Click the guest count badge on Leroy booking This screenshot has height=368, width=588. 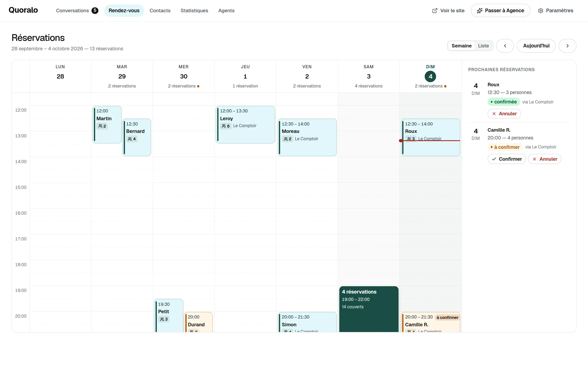click(225, 126)
